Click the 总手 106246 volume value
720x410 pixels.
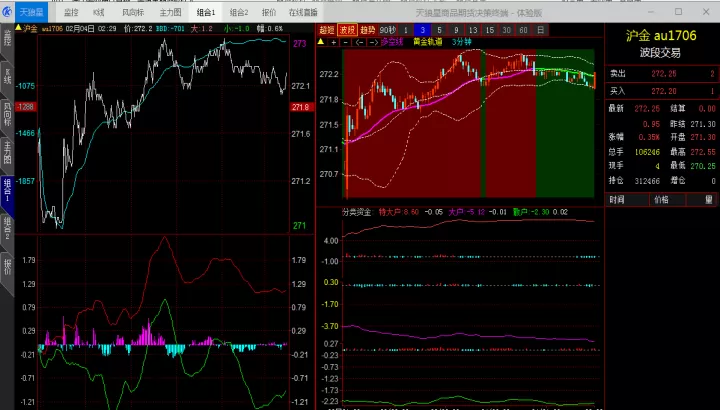tap(647, 152)
